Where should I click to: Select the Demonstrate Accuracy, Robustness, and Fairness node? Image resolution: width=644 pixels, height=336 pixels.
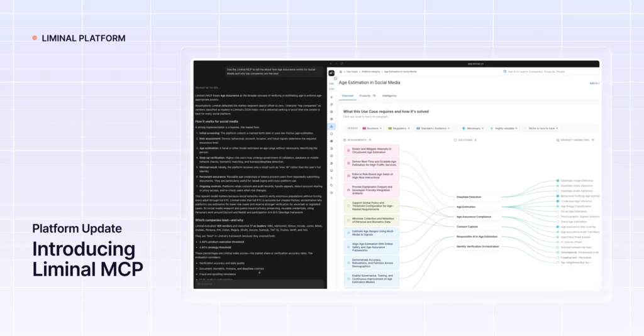coord(371,263)
